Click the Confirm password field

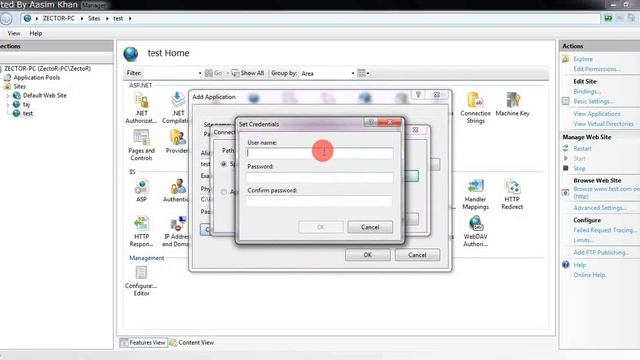click(320, 201)
